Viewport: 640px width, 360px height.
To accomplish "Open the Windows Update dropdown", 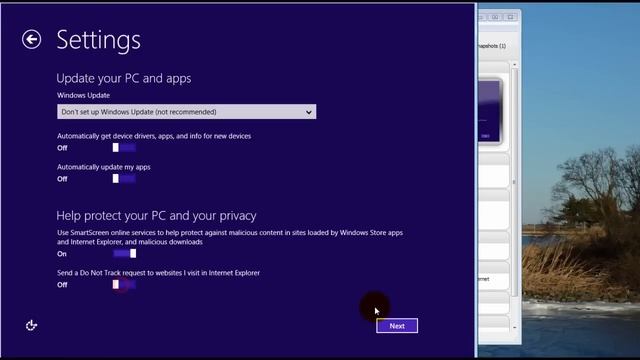I will click(187, 112).
